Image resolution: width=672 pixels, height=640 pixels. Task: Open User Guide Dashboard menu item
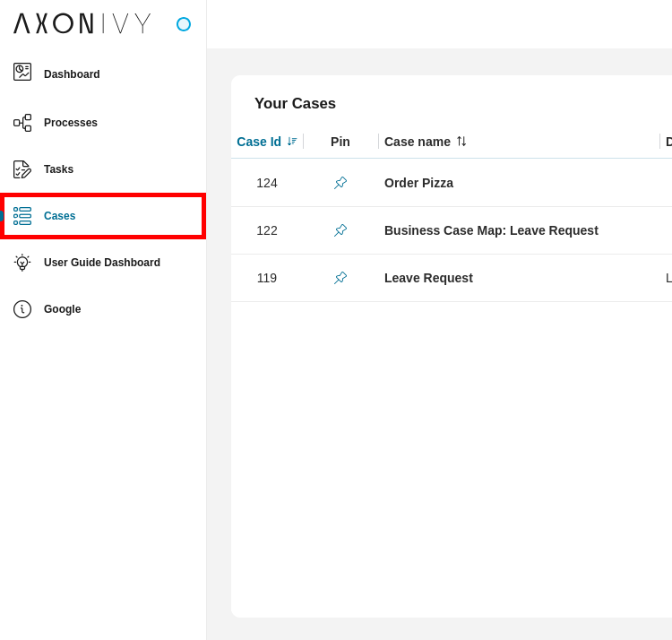coord(102,263)
